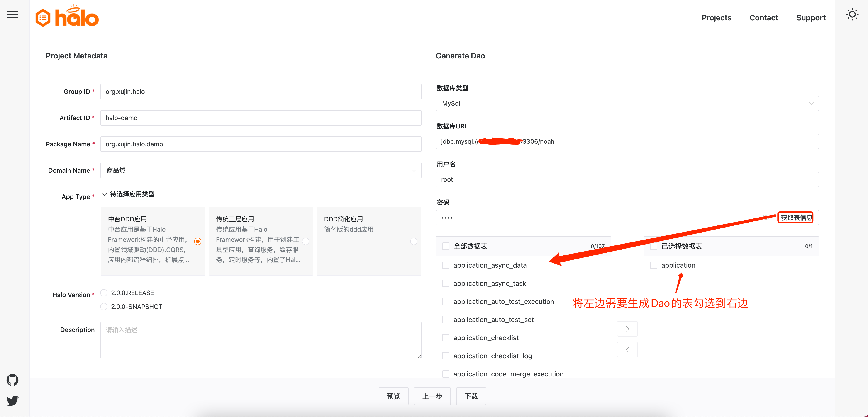Check the 全部数据表 select-all checkbox
This screenshot has width=868, height=417.
pyautogui.click(x=446, y=246)
